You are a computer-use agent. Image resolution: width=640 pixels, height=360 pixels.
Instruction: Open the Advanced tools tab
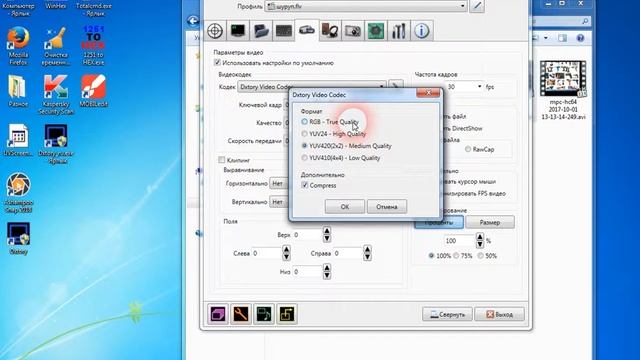398,31
